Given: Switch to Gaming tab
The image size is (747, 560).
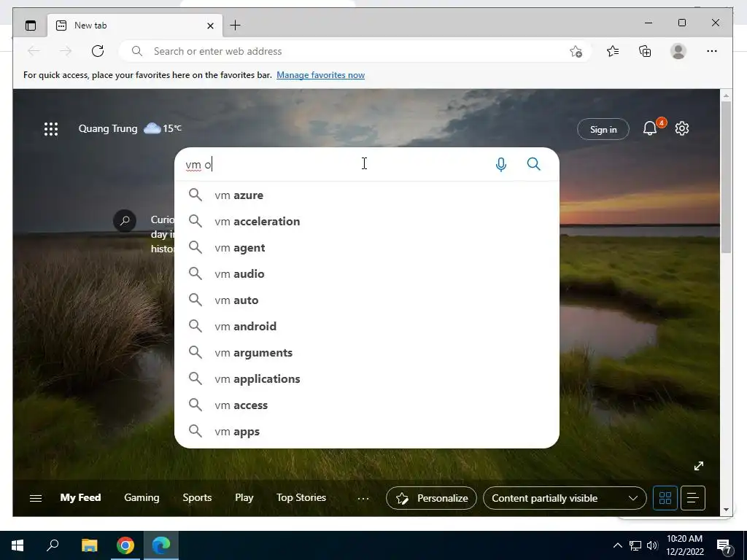Looking at the screenshot, I should point(142,497).
